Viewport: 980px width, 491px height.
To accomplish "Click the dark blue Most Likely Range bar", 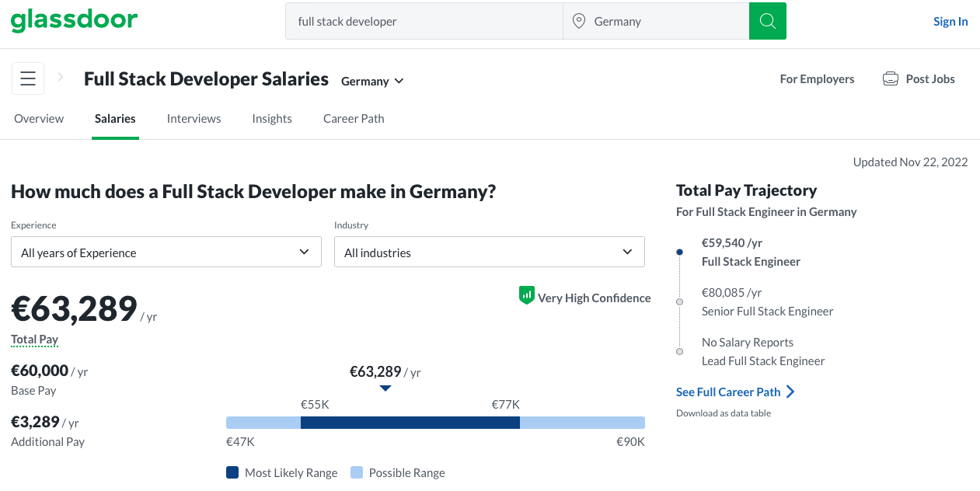I will click(410, 423).
